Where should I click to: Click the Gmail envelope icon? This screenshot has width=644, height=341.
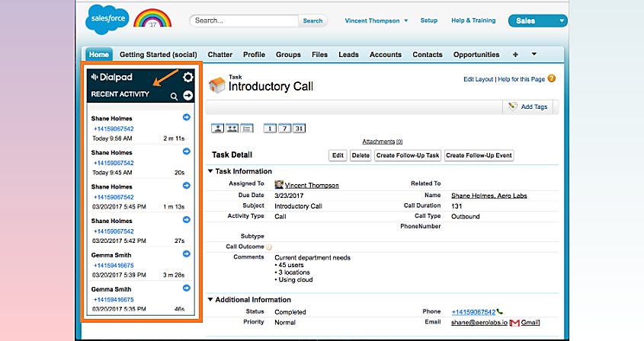[x=514, y=323]
